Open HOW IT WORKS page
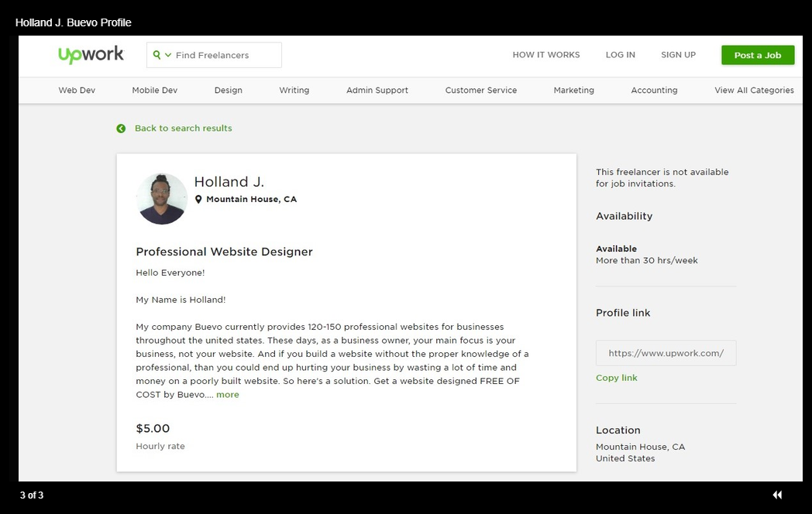Screen dimensions: 812x514 tap(545, 55)
